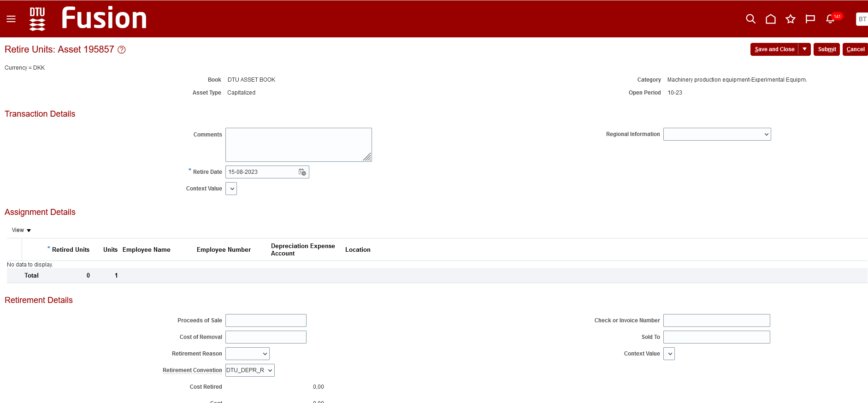Click Employee Name column header

(x=147, y=249)
